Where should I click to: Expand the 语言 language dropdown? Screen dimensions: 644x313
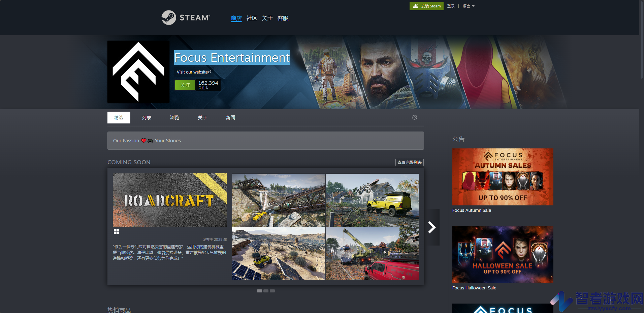pos(469,6)
